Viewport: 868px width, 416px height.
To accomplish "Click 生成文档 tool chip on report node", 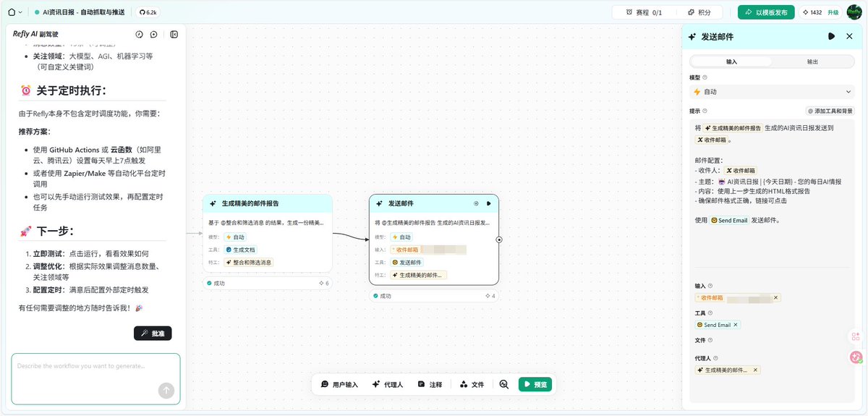I will pos(239,250).
